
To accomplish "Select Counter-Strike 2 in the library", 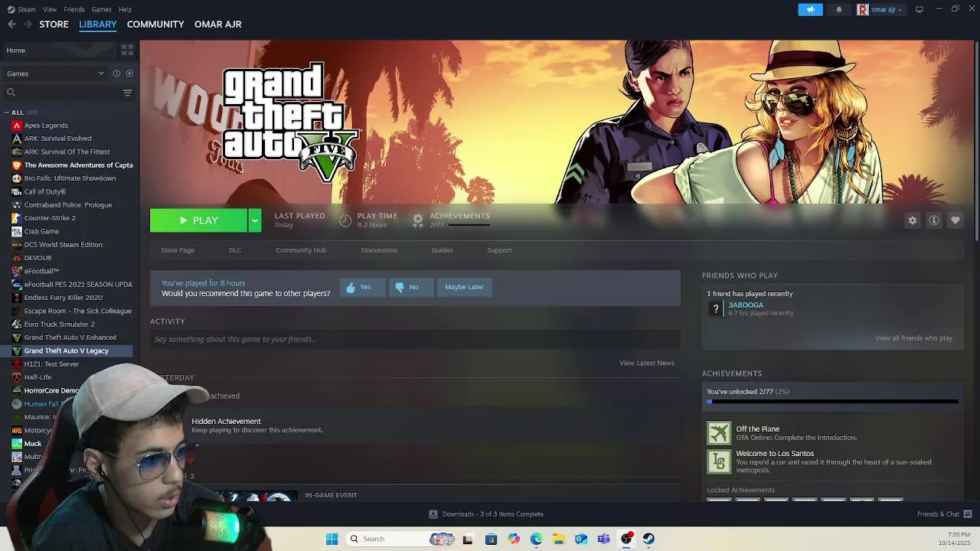I will [x=50, y=218].
